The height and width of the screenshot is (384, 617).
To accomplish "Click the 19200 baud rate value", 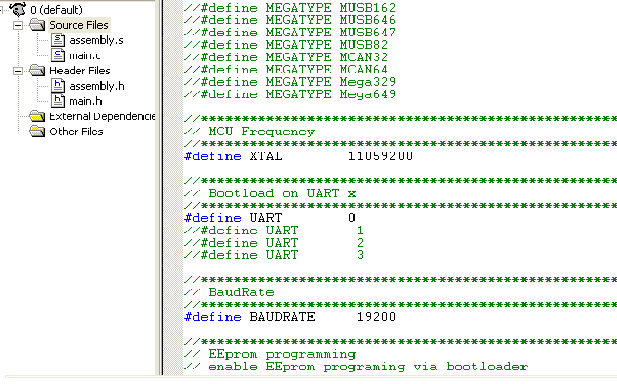I will coord(376,317).
